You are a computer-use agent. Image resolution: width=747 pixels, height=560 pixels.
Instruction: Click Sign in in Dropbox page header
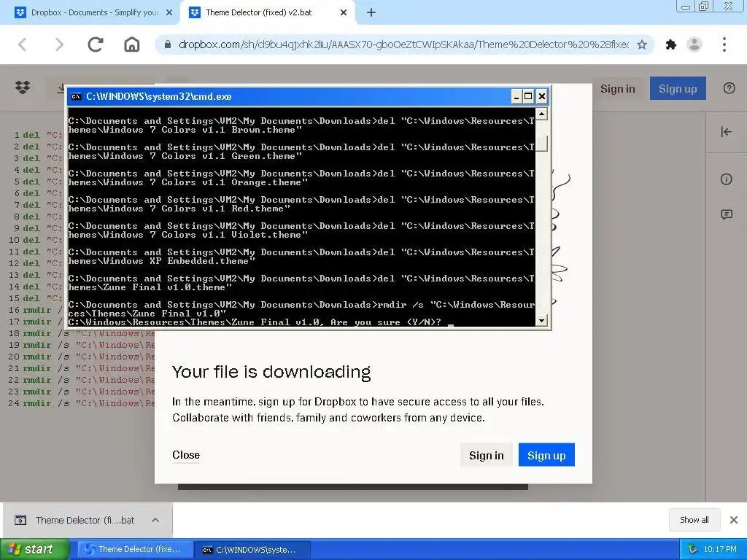[x=617, y=88]
